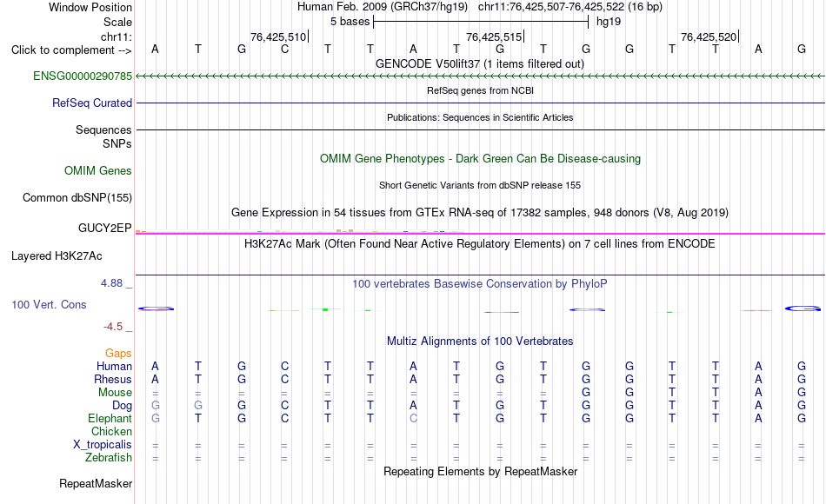826x504 pixels.
Task: Click the first base A in the reference sequence
Action: click(x=155, y=49)
